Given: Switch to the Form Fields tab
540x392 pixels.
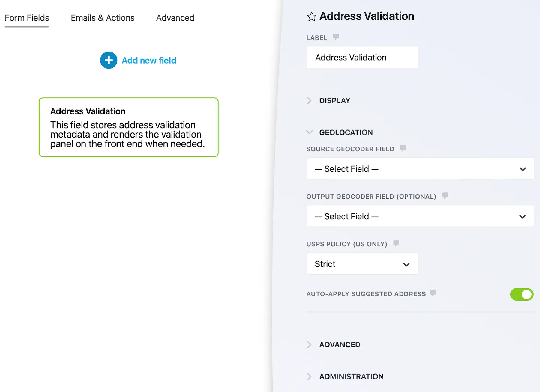Looking at the screenshot, I should tap(27, 18).
